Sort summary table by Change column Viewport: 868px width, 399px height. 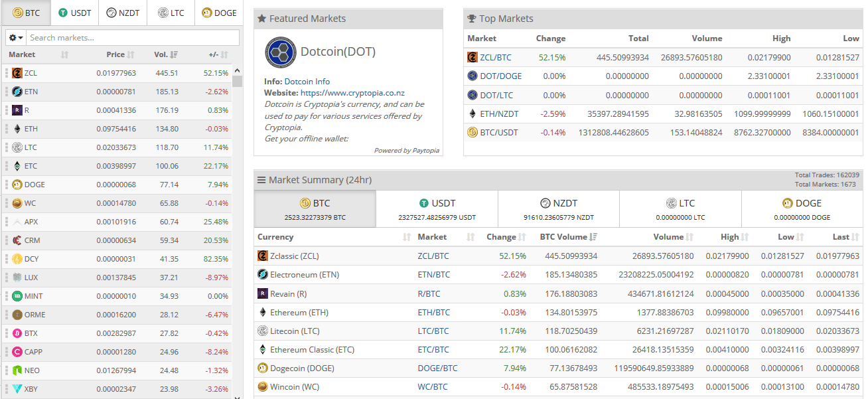[506, 237]
